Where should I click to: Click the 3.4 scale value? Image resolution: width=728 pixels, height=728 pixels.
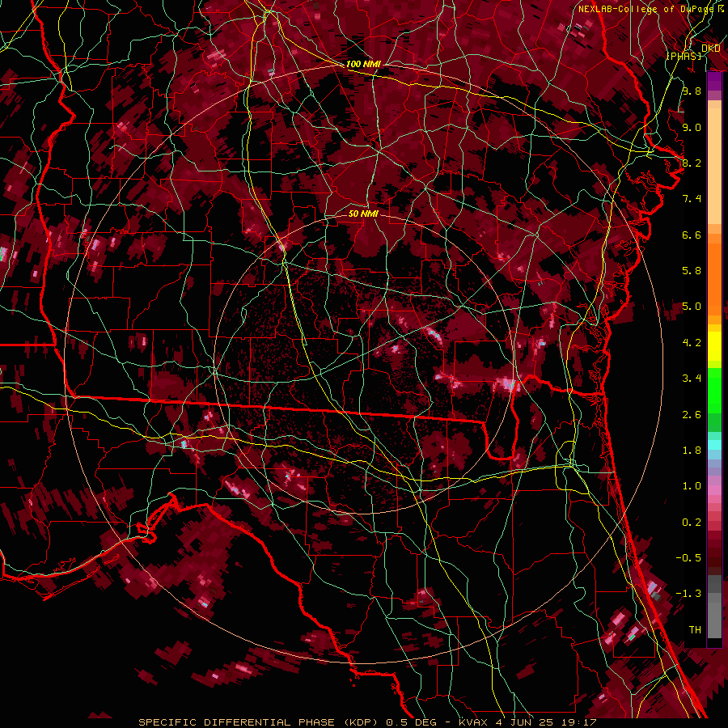tap(692, 379)
